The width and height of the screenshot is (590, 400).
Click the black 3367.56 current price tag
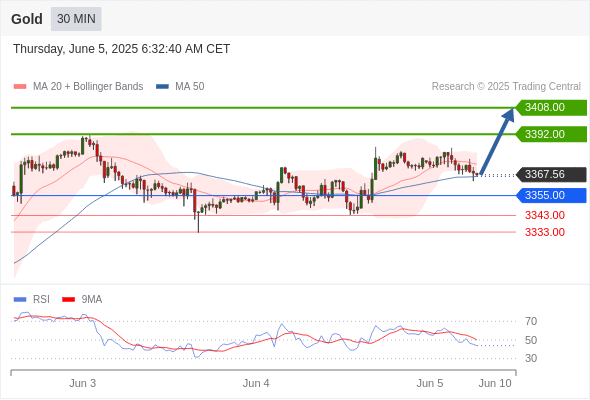(551, 175)
